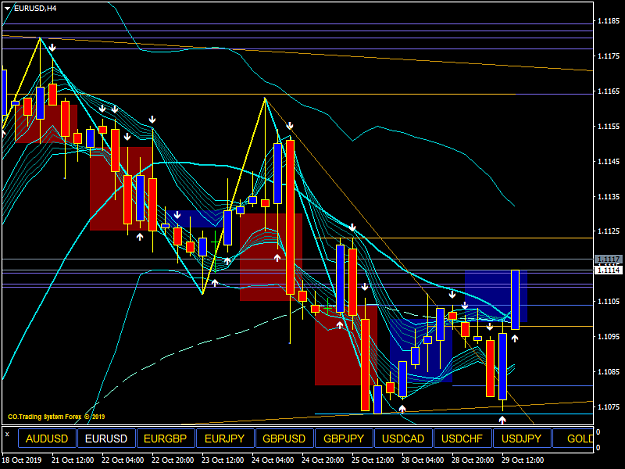Switch chart to USDCAD
This screenshot has width=625, height=469.
403,439
